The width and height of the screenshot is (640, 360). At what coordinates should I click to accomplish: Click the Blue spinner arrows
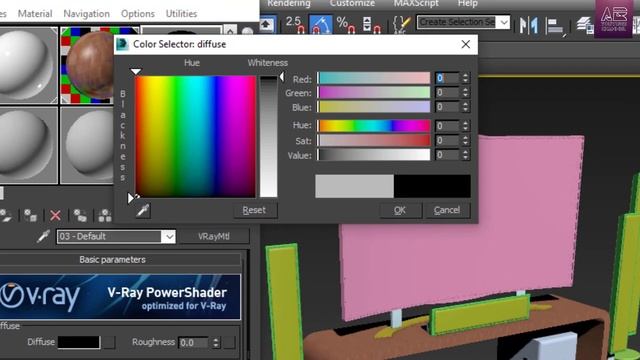click(x=465, y=107)
